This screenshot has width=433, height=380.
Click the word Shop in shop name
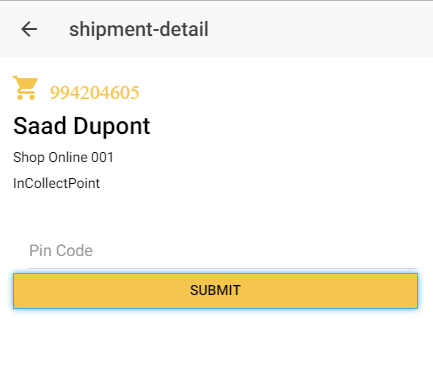pos(29,158)
